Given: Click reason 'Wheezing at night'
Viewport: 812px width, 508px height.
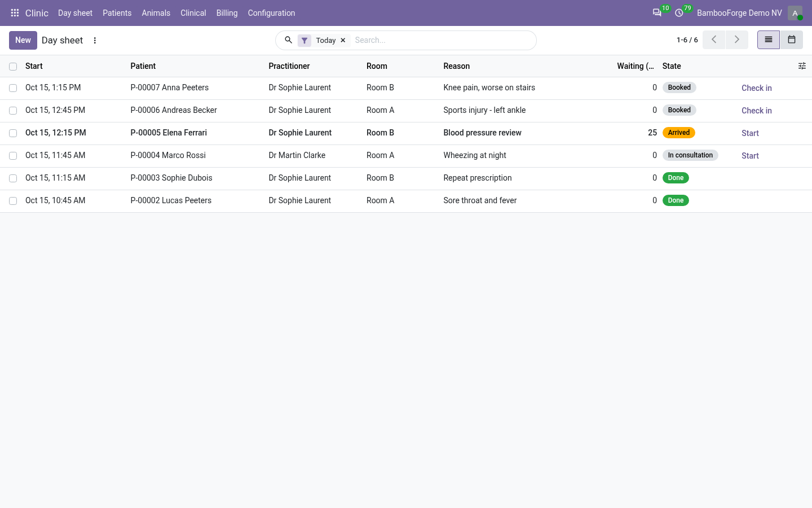Looking at the screenshot, I should coord(474,155).
